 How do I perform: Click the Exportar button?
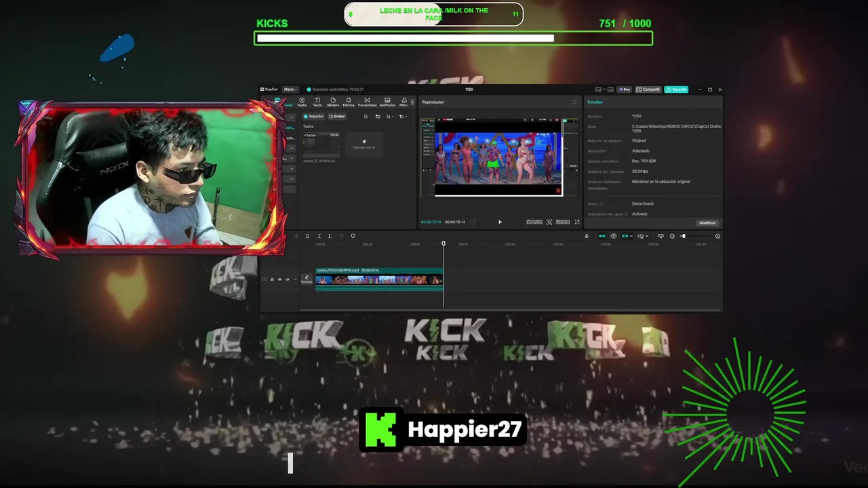point(676,89)
